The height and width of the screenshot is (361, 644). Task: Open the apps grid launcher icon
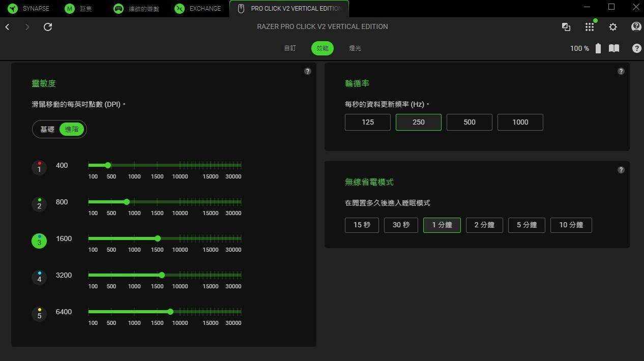[590, 27]
